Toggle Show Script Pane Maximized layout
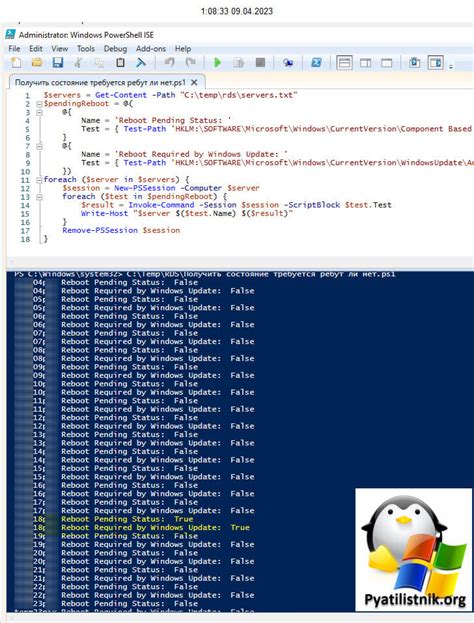The image size is (474, 623). (x=387, y=63)
